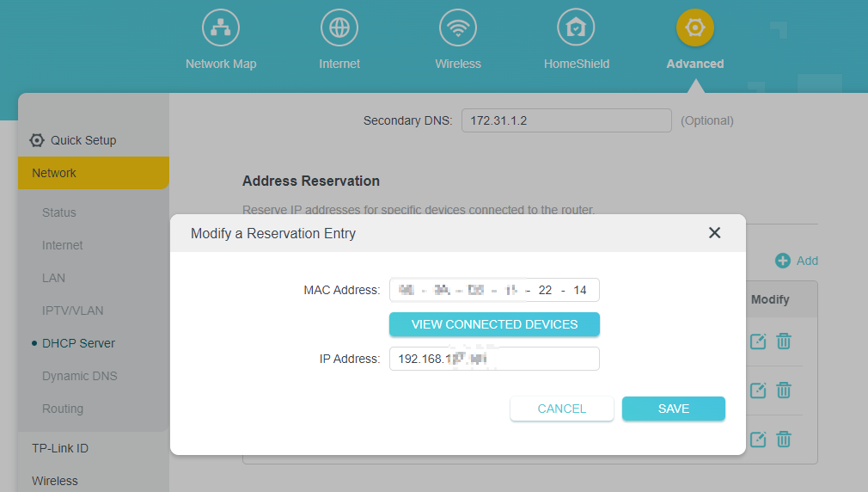Edit the first reservation entry
This screenshot has width=868, height=492.
[758, 341]
